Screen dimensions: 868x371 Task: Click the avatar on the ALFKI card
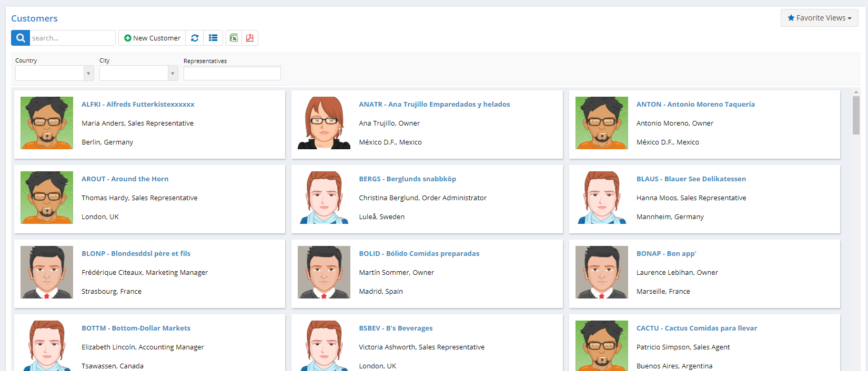pyautogui.click(x=47, y=123)
